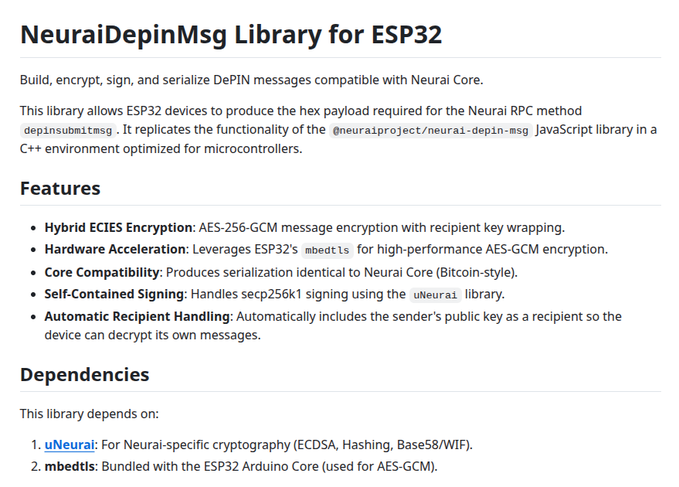Click the mbedtls code in Hardware Acceleration
The width and height of the screenshot is (679, 487).
click(327, 250)
